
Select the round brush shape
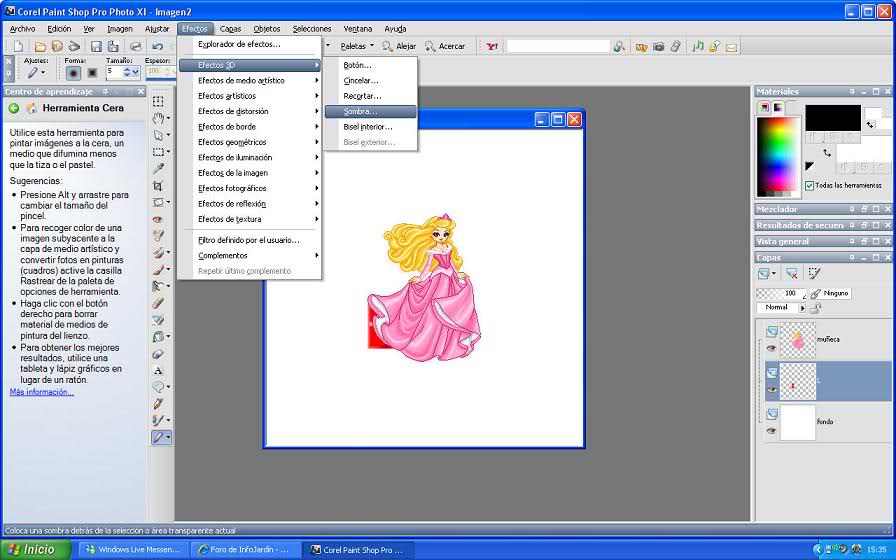tap(73, 73)
